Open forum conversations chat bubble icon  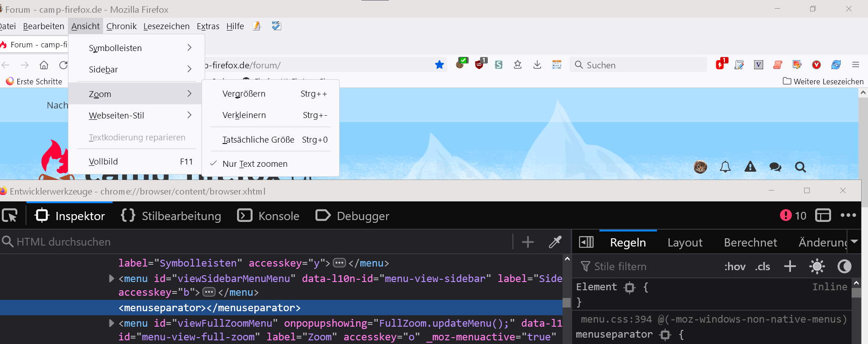[x=775, y=167]
